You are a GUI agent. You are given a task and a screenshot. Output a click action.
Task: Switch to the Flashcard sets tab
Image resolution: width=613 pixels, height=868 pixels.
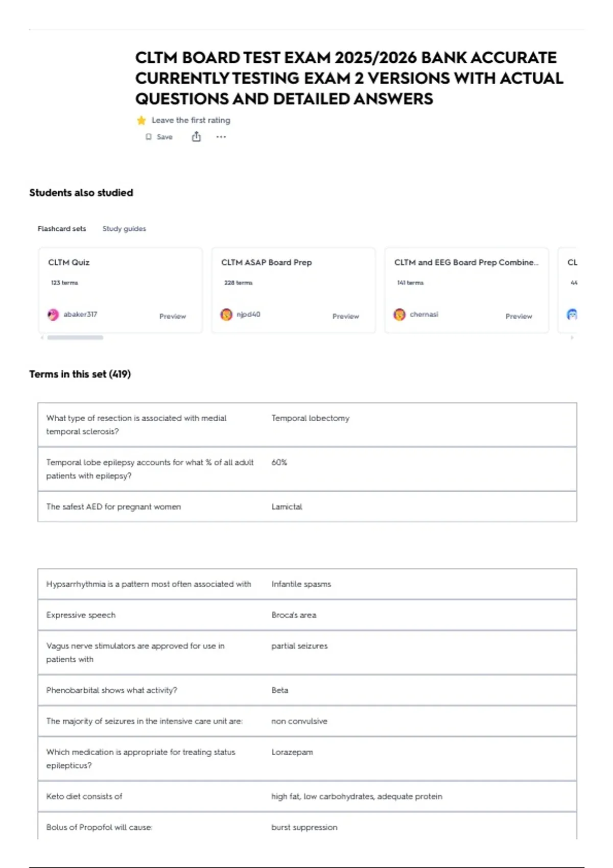click(x=62, y=229)
